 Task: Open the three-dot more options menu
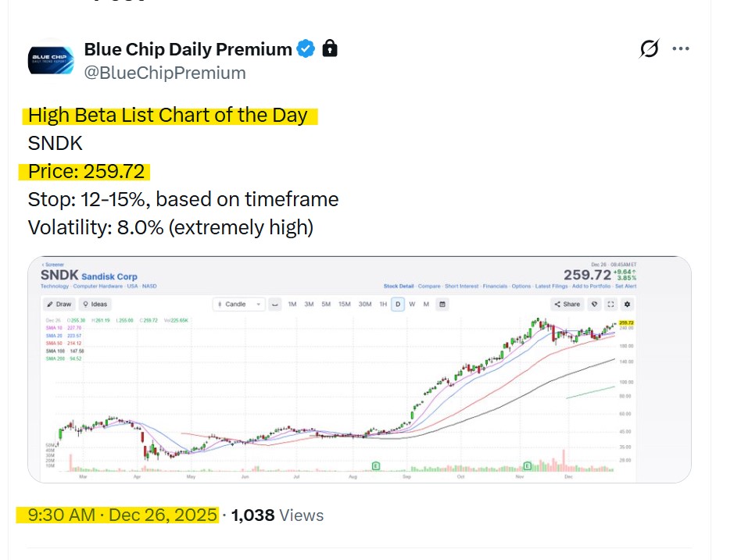click(x=681, y=50)
